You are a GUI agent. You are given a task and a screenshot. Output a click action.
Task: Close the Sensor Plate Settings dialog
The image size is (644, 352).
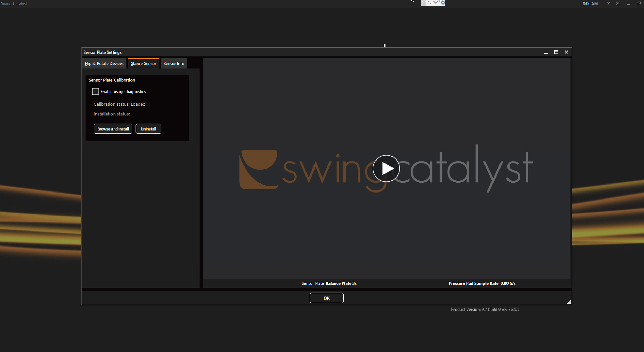pos(566,52)
